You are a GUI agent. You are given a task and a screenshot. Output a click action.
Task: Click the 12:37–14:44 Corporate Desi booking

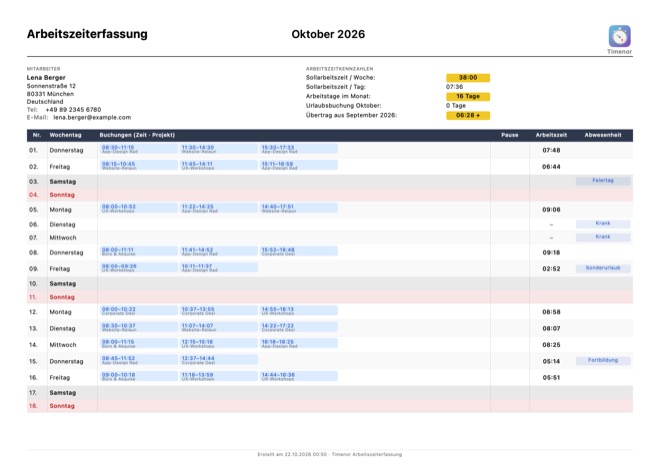point(219,360)
